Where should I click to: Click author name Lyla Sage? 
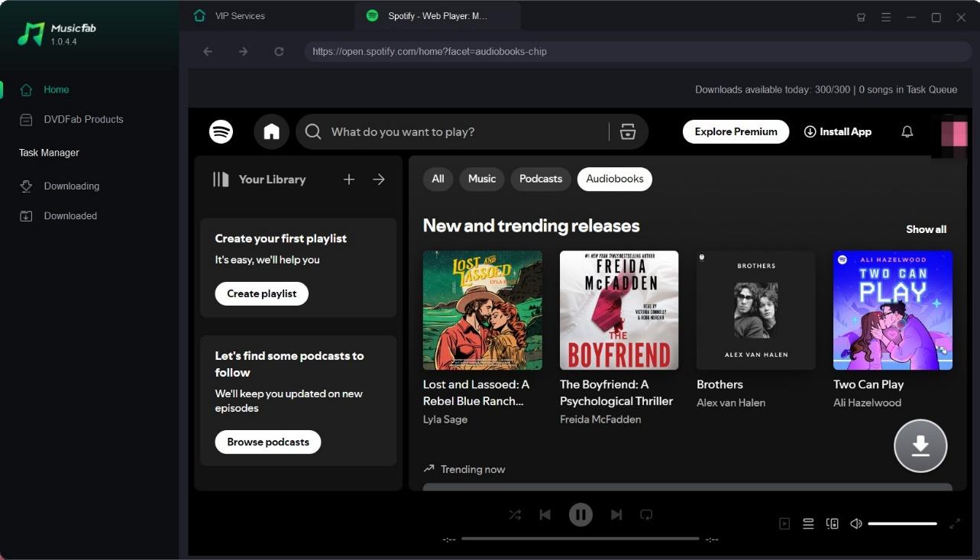[x=445, y=419]
